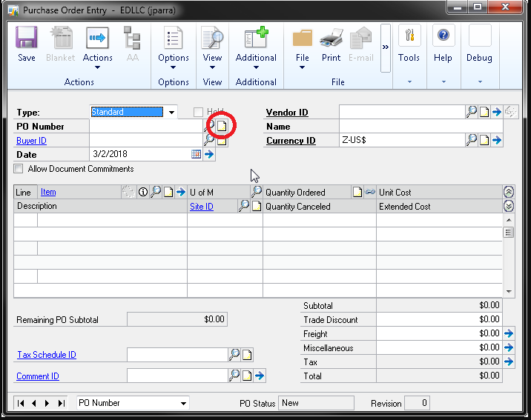
Task: Open the Type dropdown list
Action: (172, 113)
